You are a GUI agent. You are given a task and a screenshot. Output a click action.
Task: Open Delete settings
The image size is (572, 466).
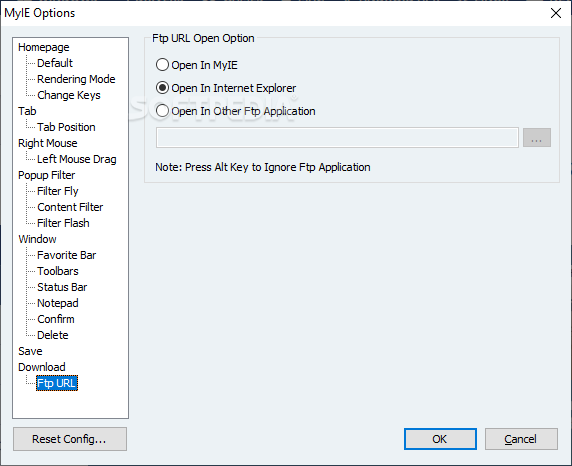click(x=53, y=335)
